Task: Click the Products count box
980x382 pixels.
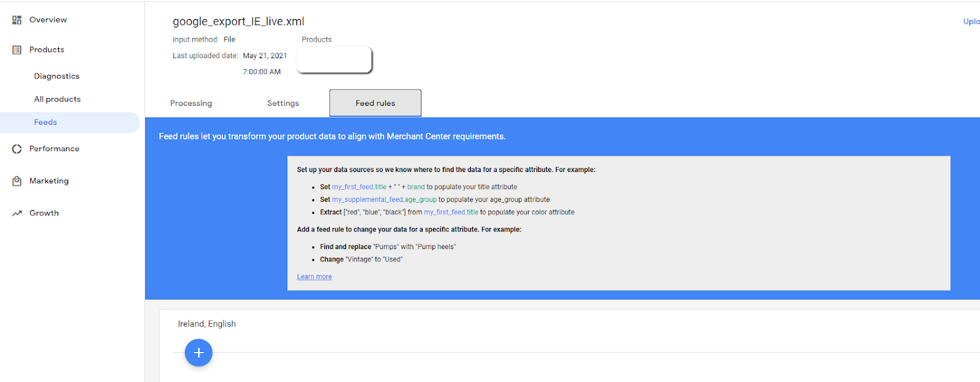Action: (x=334, y=59)
